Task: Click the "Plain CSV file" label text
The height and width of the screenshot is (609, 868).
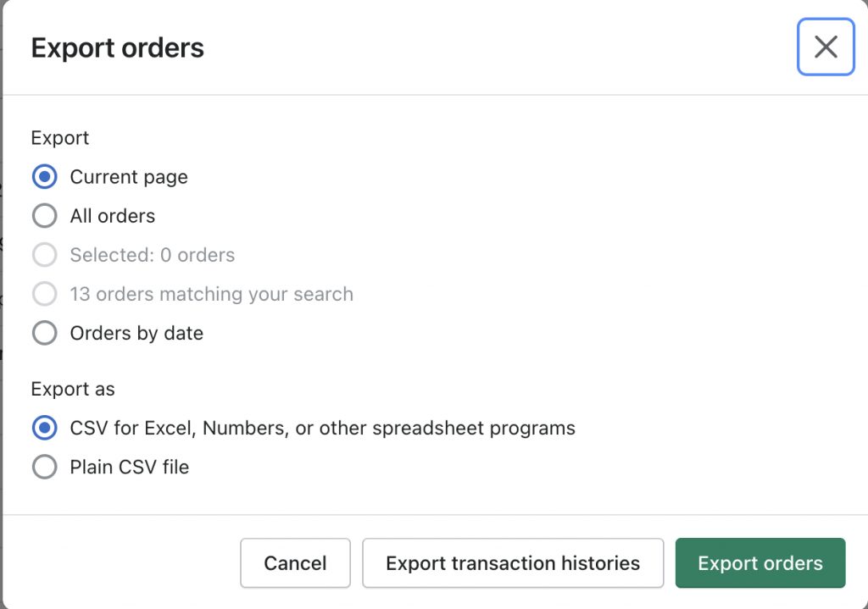Action: pyautogui.click(x=130, y=467)
